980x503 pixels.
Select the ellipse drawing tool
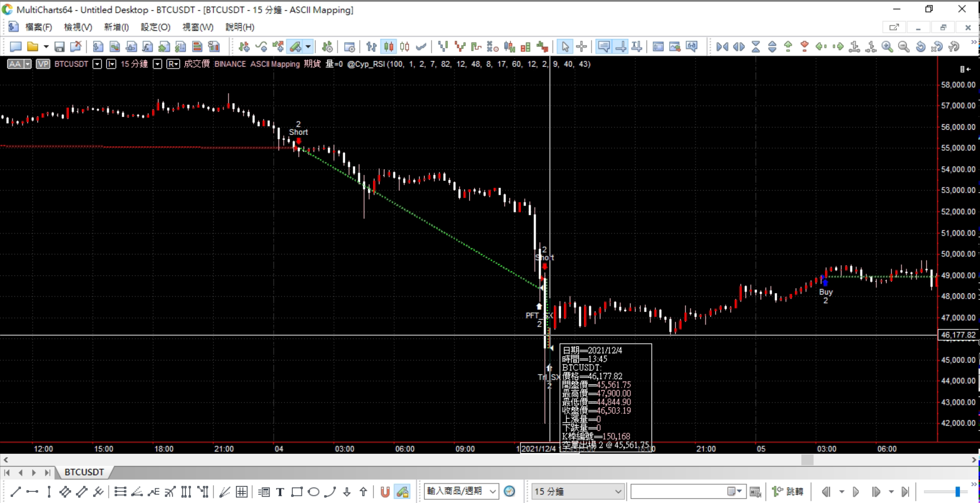314,492
